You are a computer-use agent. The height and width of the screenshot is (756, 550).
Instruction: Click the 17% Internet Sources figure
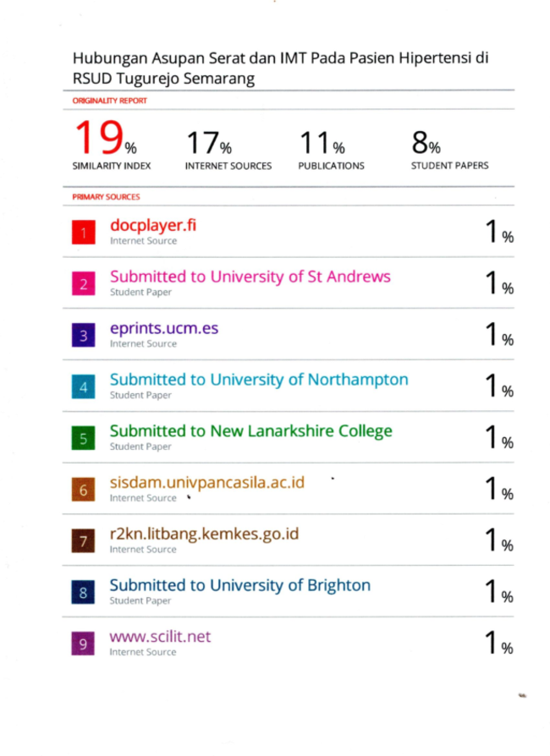pyautogui.click(x=209, y=143)
